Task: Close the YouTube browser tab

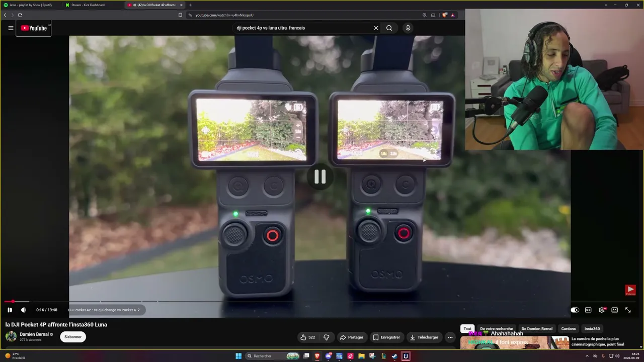Action: tap(182, 5)
